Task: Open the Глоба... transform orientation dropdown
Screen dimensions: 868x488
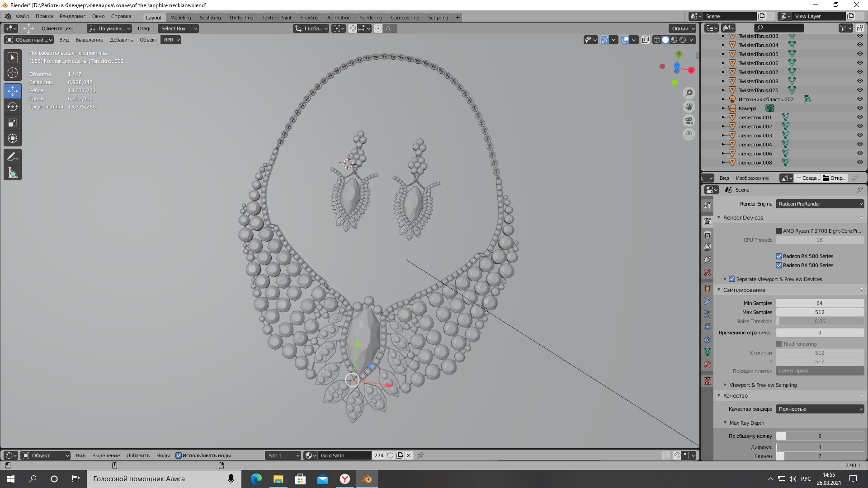Action: click(x=311, y=28)
